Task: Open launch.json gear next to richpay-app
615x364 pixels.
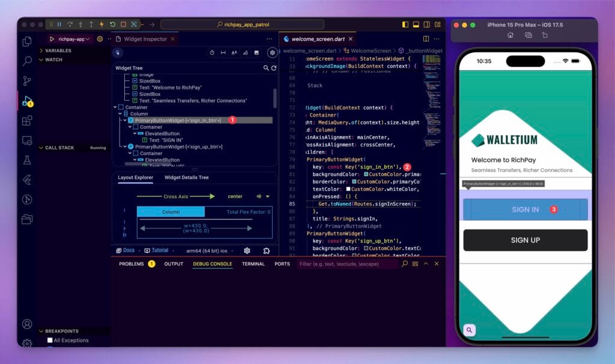Action: click(x=100, y=39)
